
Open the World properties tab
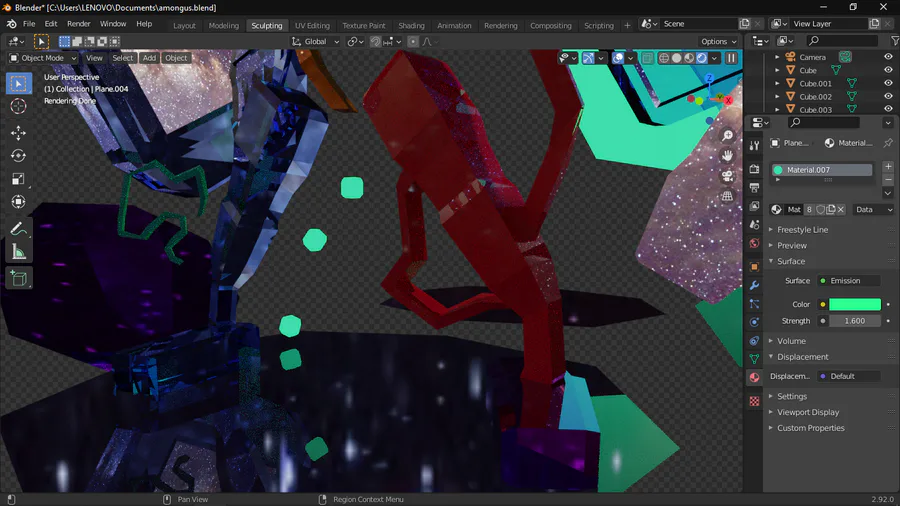(754, 243)
